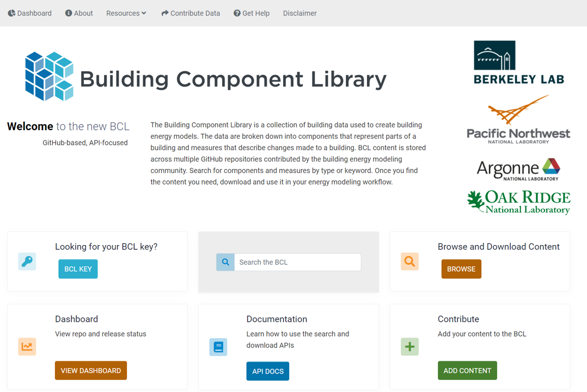Image resolution: width=587 pixels, height=392 pixels.
Task: Open the API DOCS page
Action: [x=267, y=371]
